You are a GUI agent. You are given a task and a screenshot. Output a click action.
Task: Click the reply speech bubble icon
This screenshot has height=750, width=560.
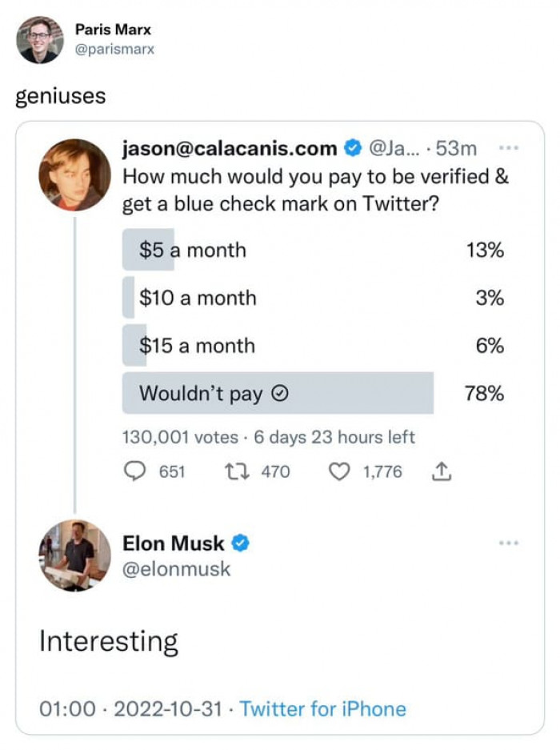click(134, 472)
